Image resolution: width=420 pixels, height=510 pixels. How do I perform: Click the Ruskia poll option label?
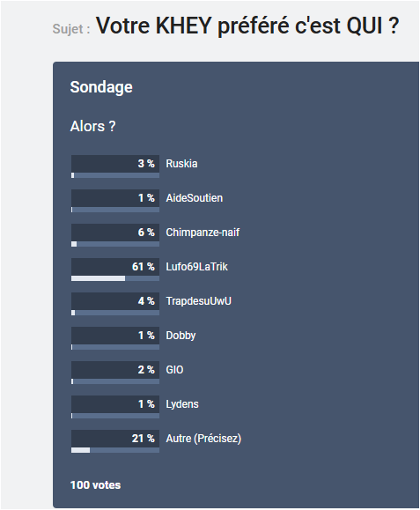coord(181,163)
